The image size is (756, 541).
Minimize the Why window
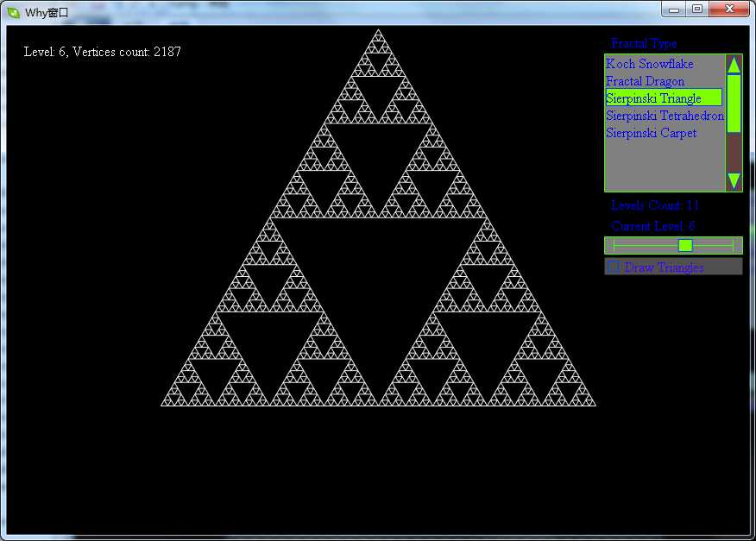click(674, 9)
